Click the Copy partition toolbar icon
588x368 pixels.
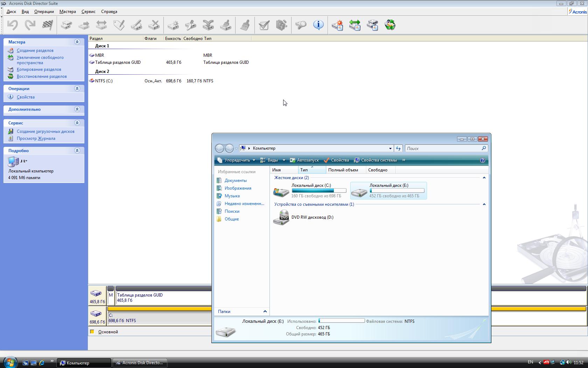click(x=66, y=25)
